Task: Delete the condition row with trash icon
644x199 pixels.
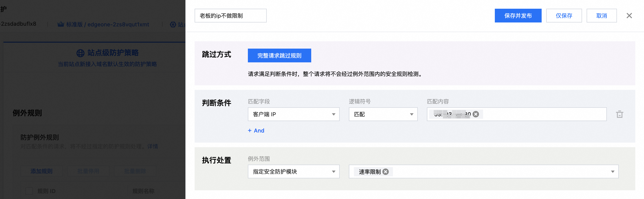Action: 619,114
